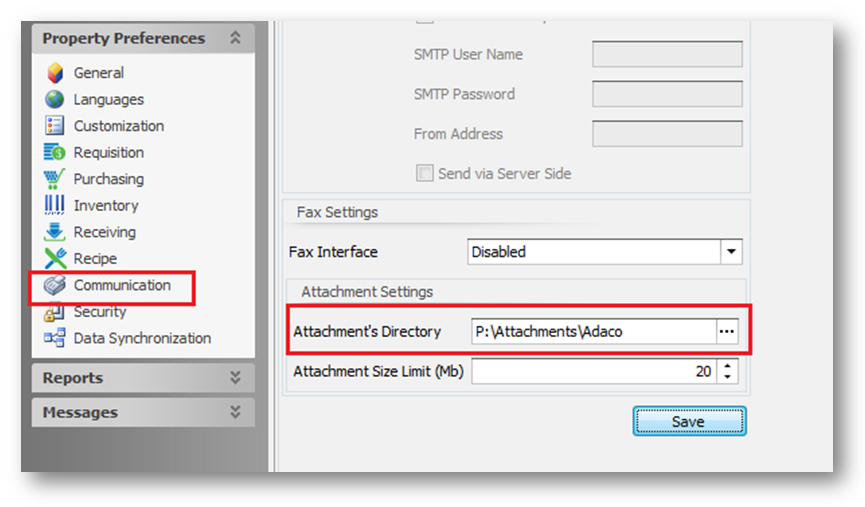Click the Recipe utensils icon
This screenshot has width=865, height=507.
click(55, 259)
